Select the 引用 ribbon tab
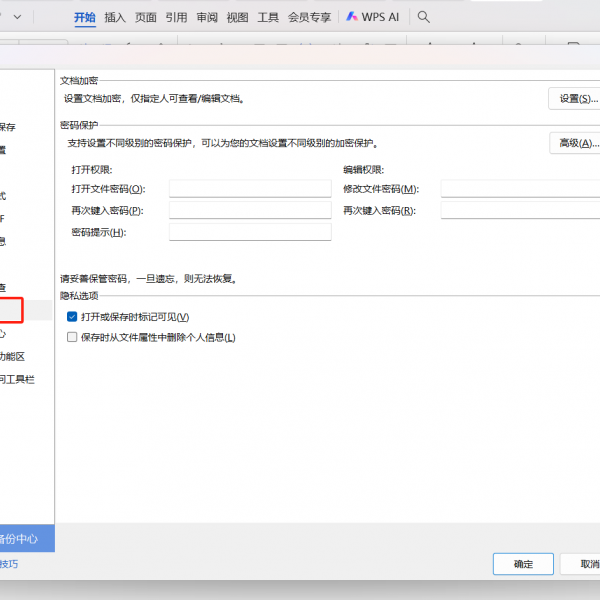600x600 pixels. tap(176, 17)
